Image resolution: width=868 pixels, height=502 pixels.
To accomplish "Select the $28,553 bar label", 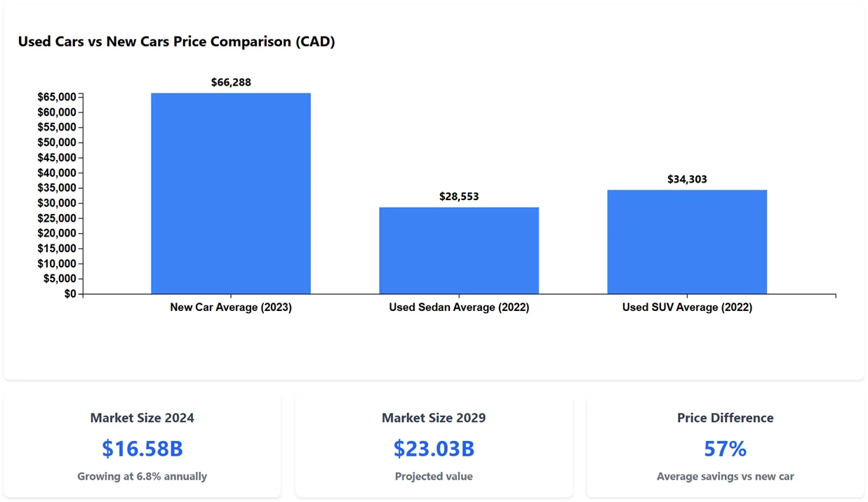I will [459, 197].
